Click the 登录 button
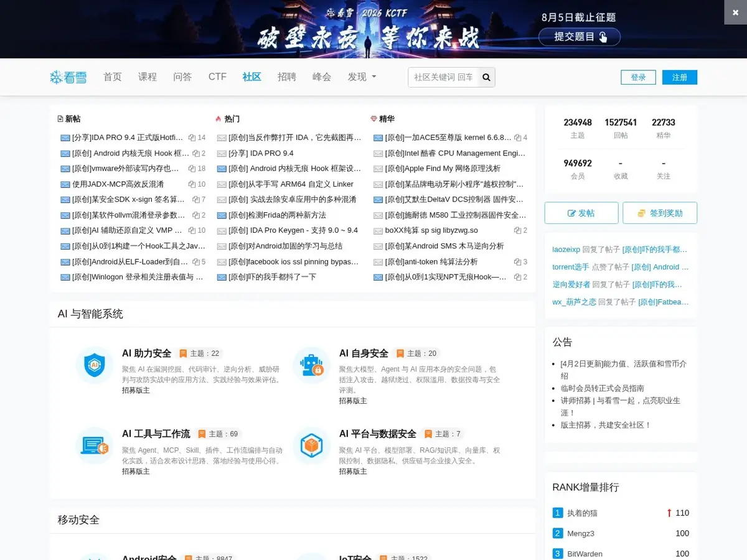 point(638,77)
